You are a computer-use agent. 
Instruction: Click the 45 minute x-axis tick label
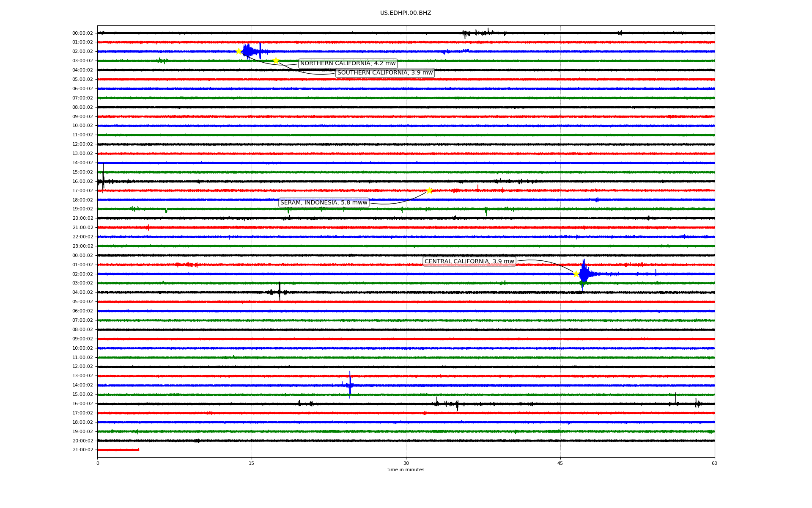pos(560,463)
